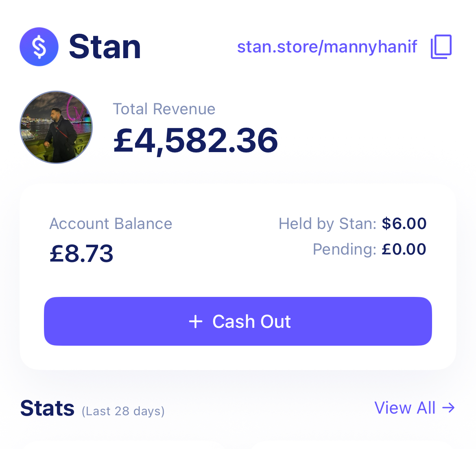Tap the £8.73 balance amount
This screenshot has height=449, width=476.
[81, 253]
